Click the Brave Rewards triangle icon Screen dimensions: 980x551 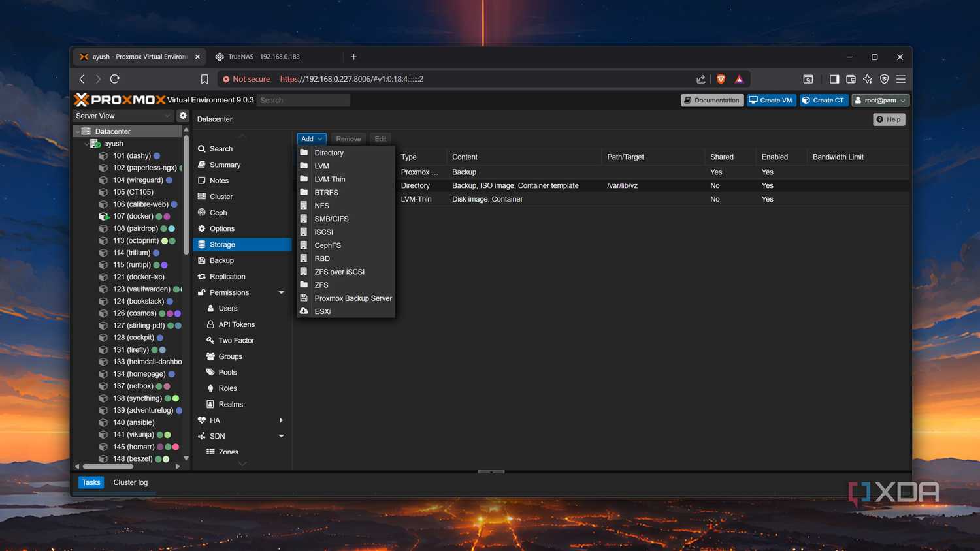click(x=740, y=79)
